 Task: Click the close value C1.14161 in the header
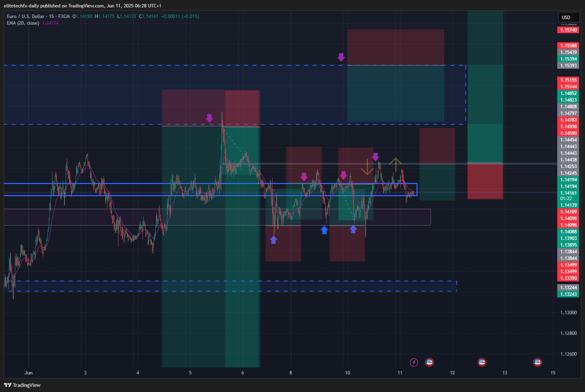pos(149,16)
